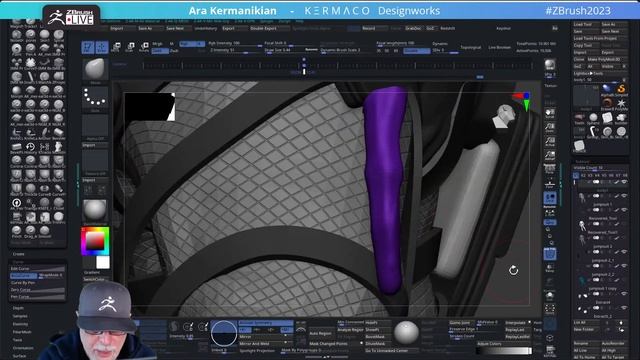Switch to V8 visibility set
The height and width of the screenshot is (360, 640).
click(x=625, y=175)
